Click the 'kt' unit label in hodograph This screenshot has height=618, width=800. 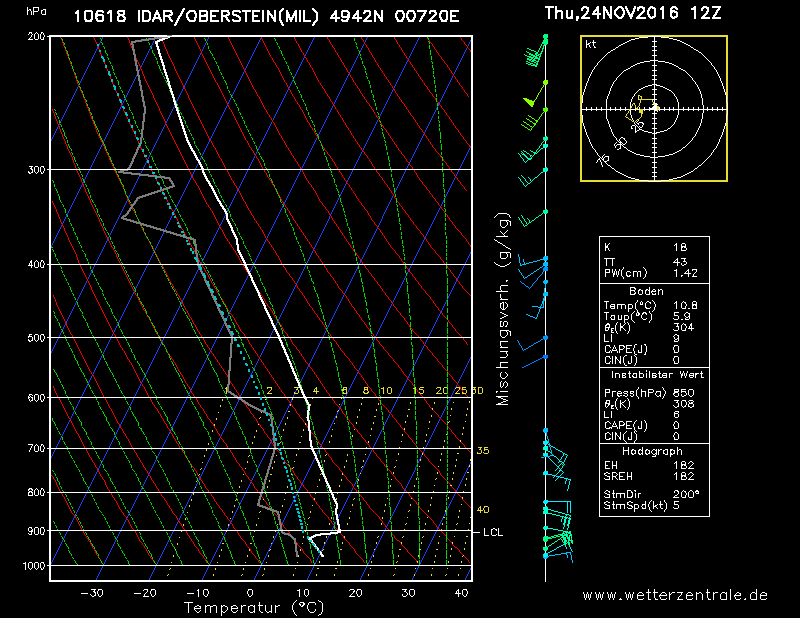(591, 45)
